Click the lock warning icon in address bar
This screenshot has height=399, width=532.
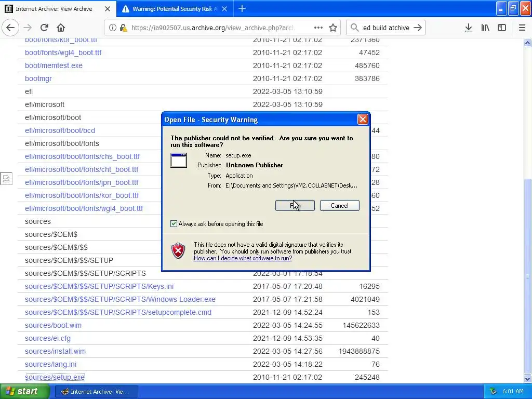tap(124, 28)
